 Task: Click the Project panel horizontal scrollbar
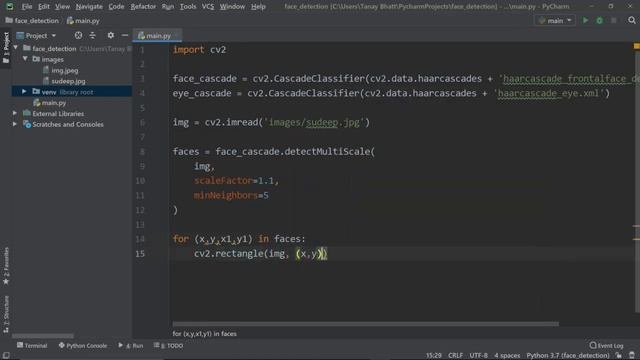pos(43,336)
